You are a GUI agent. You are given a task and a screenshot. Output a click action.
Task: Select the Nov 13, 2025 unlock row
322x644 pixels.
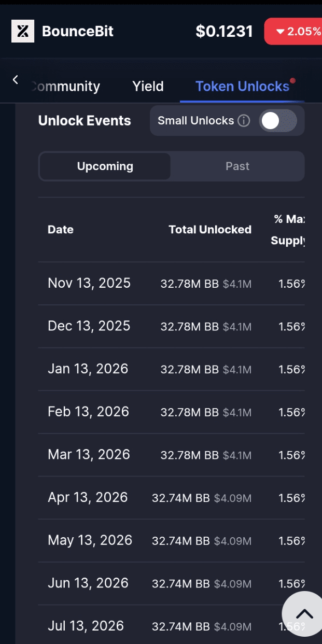171,283
